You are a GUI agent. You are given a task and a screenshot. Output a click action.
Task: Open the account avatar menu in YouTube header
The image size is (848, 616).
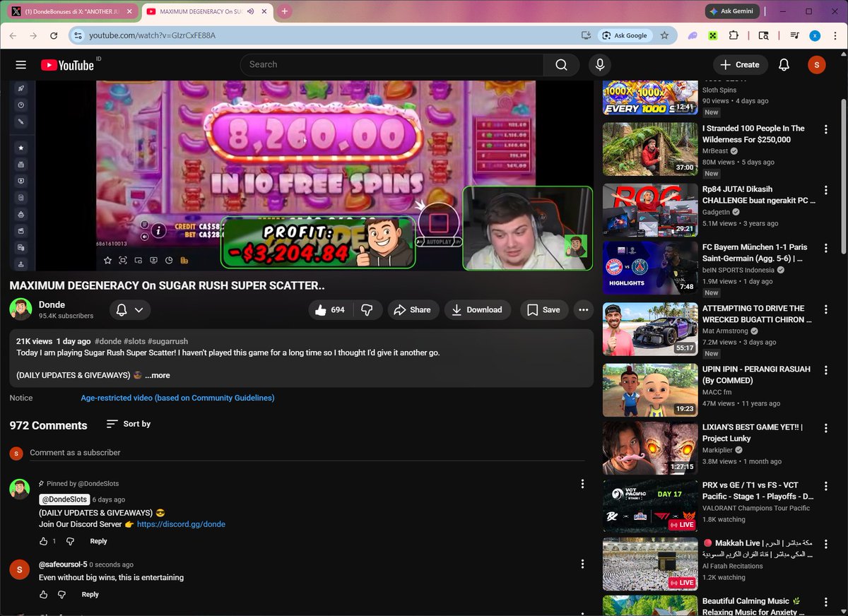point(816,64)
